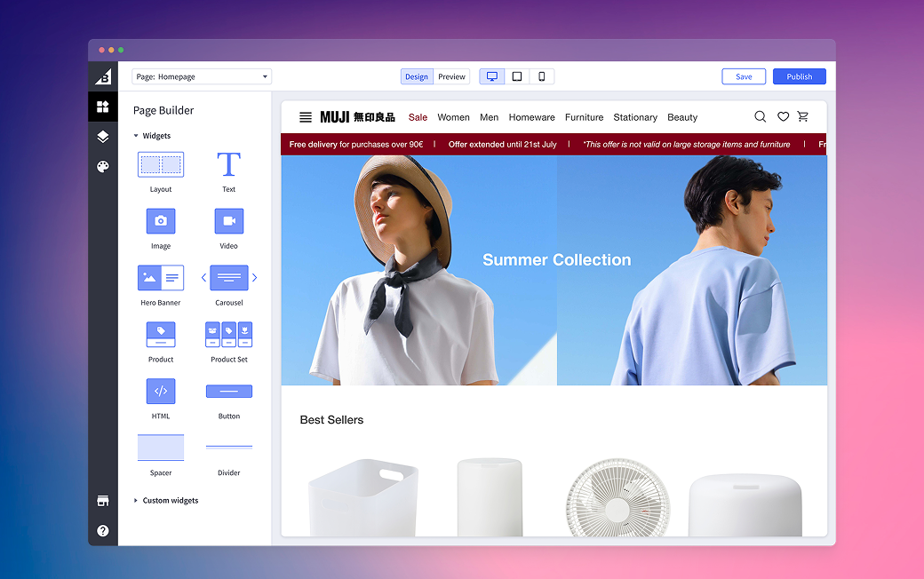Click the Best Sellers heading
Image resolution: width=924 pixels, height=579 pixels.
click(x=331, y=420)
